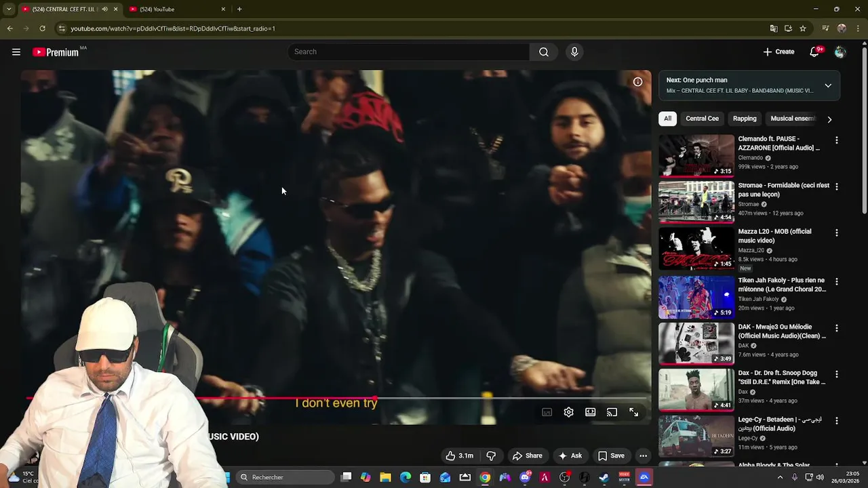Open Microsoft Edge from the taskbar

(406, 477)
